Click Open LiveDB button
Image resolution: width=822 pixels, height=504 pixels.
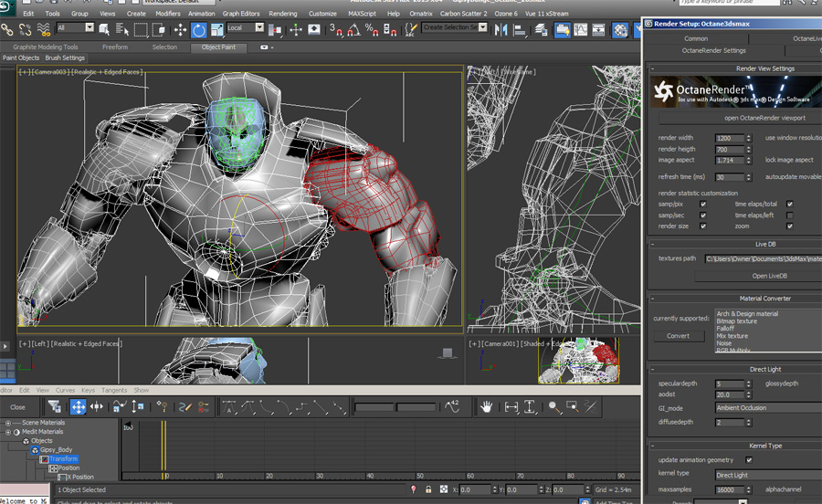759,276
